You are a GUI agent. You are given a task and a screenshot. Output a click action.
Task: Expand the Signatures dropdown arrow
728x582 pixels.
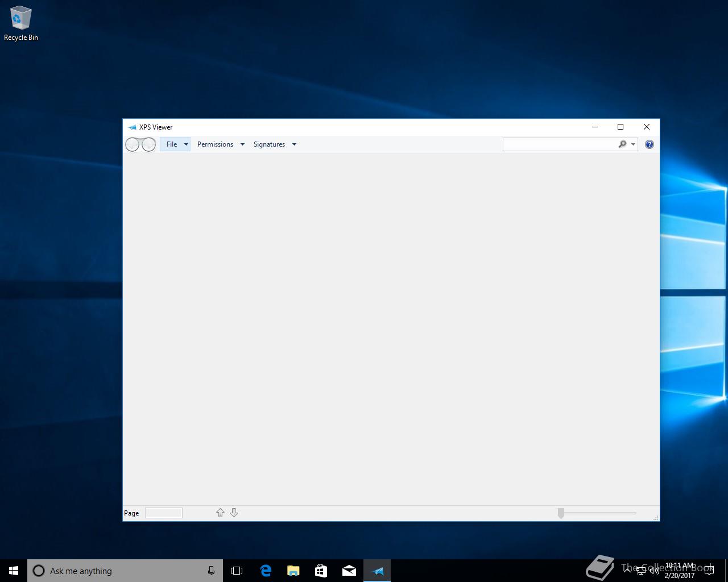point(294,144)
